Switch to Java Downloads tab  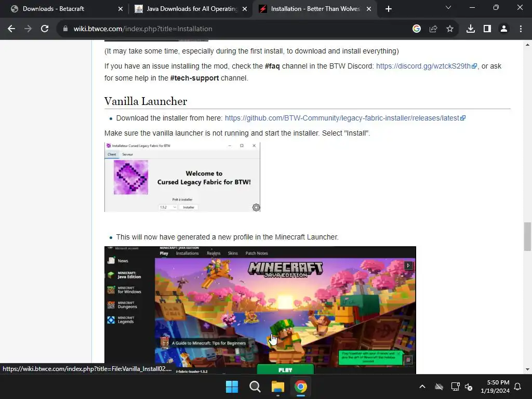click(x=191, y=9)
